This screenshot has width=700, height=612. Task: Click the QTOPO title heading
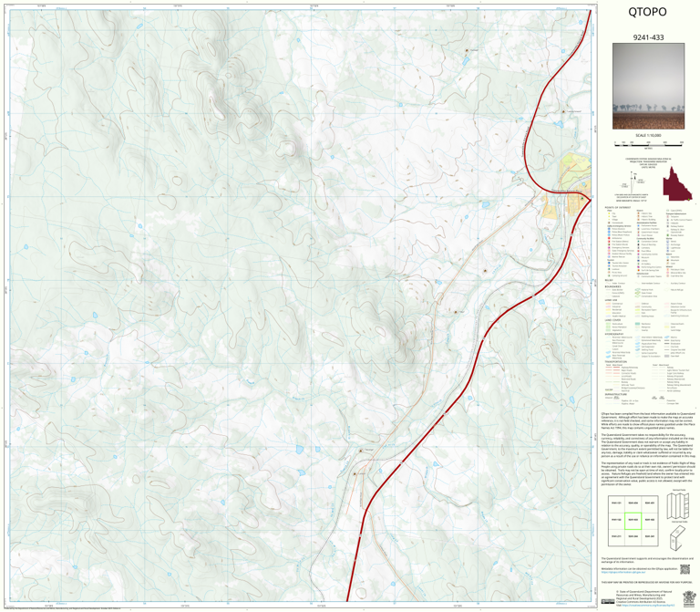pos(647,12)
